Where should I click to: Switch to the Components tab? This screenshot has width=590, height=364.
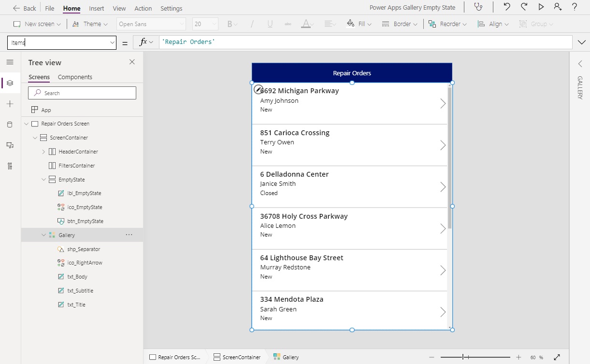tap(75, 77)
